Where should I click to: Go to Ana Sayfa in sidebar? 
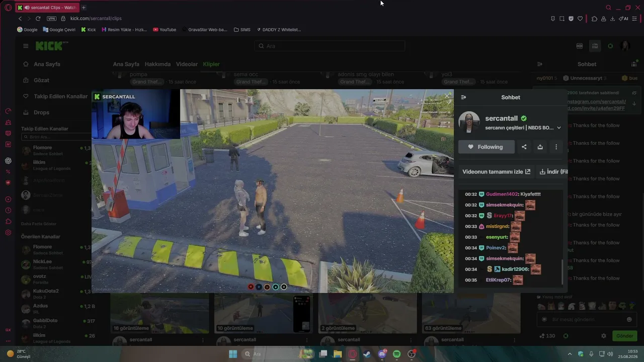click(42, 64)
